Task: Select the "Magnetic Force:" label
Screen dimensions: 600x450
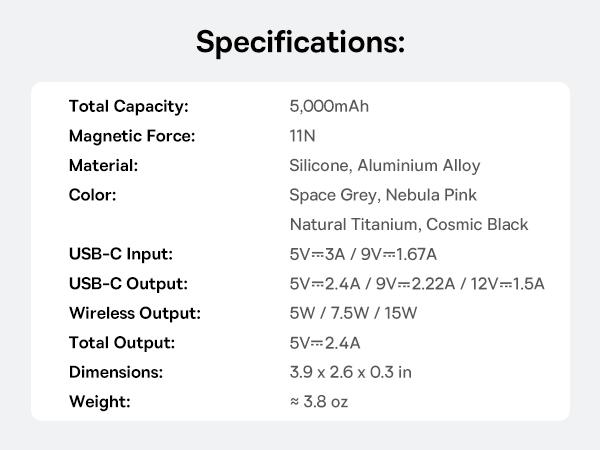Action: [131, 136]
